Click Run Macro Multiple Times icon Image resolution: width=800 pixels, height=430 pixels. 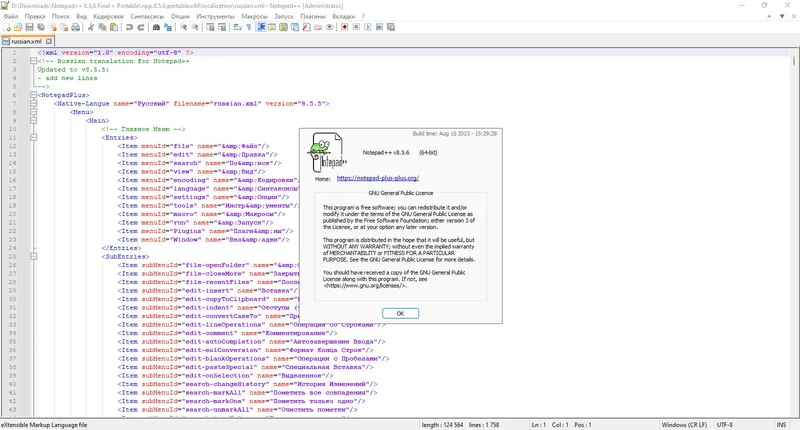379,27
